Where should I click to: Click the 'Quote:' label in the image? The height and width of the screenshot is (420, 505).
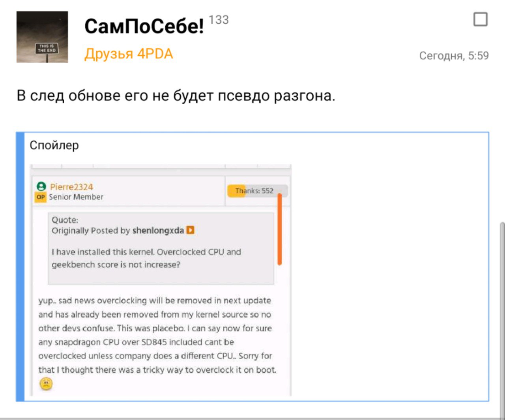65,220
